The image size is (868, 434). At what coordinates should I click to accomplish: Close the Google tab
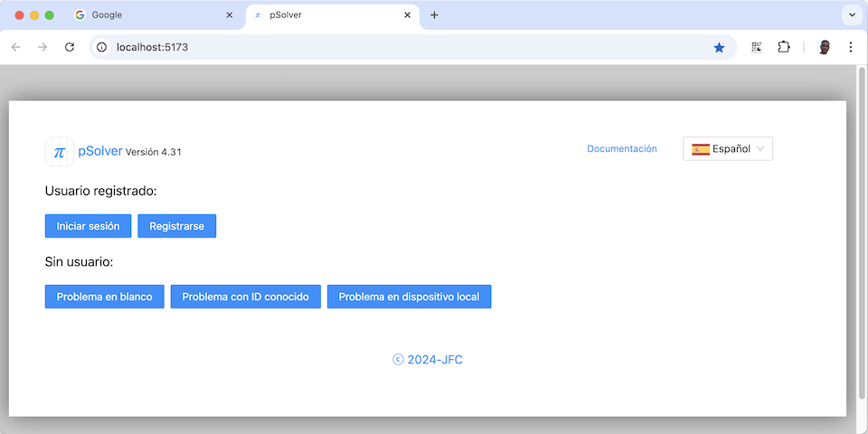point(230,15)
